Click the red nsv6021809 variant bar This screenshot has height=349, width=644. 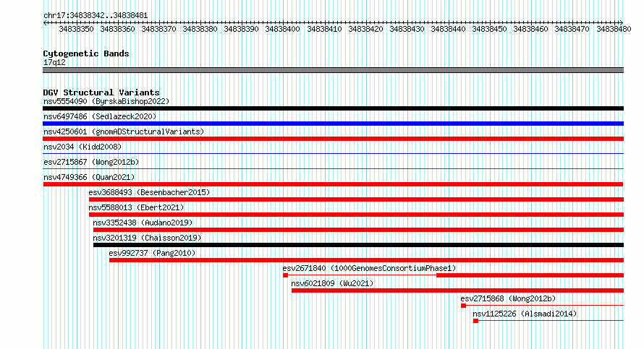tap(457, 290)
